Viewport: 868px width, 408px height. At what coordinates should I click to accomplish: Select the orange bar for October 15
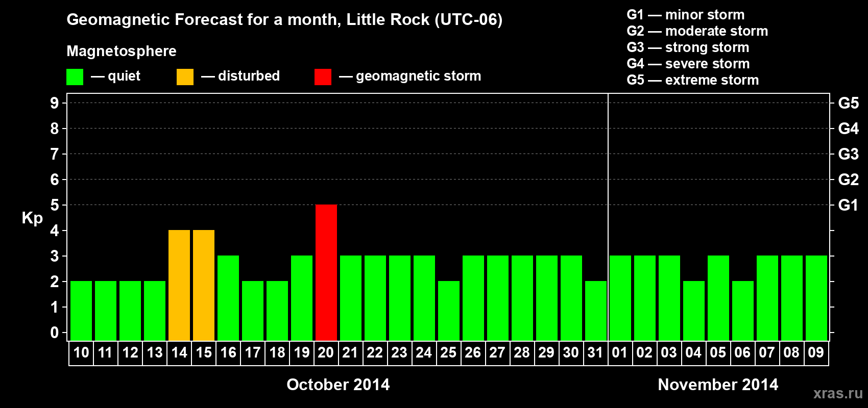(204, 285)
